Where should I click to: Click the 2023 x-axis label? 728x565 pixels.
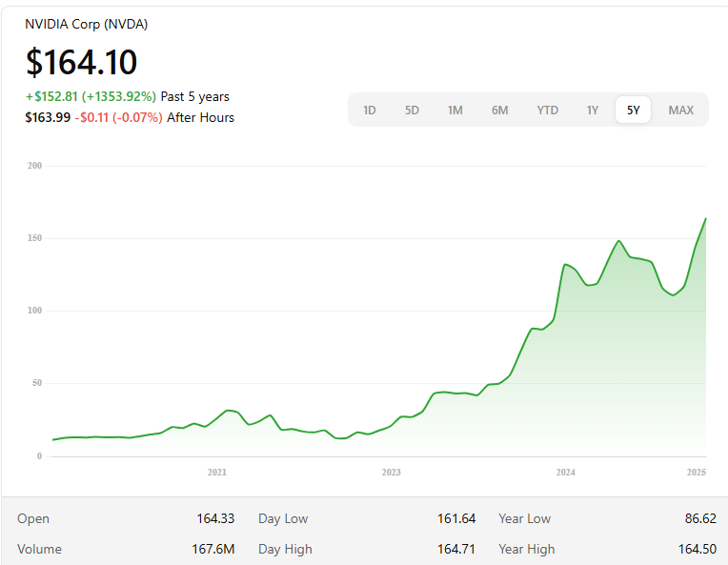click(391, 472)
